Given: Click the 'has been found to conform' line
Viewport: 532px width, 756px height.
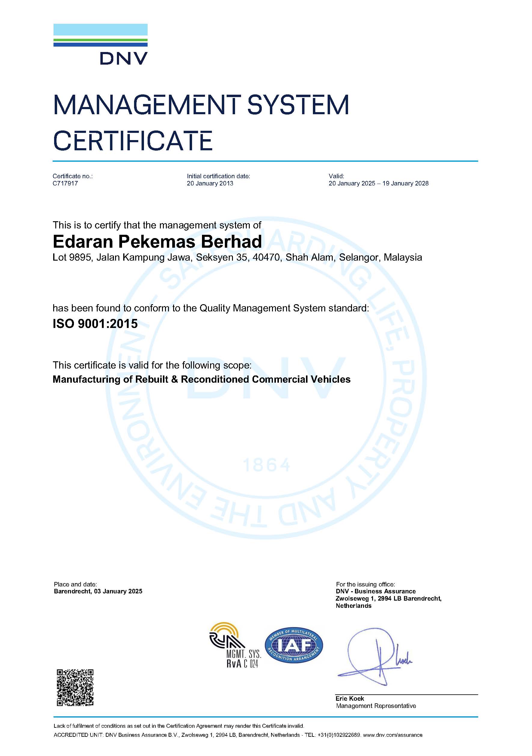Looking at the screenshot, I should (x=211, y=308).
